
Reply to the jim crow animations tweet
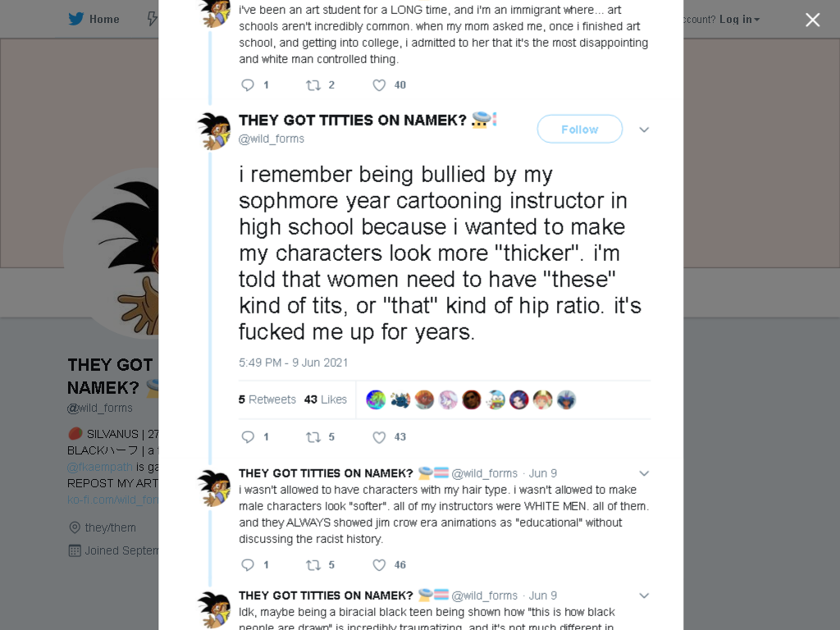point(248,565)
